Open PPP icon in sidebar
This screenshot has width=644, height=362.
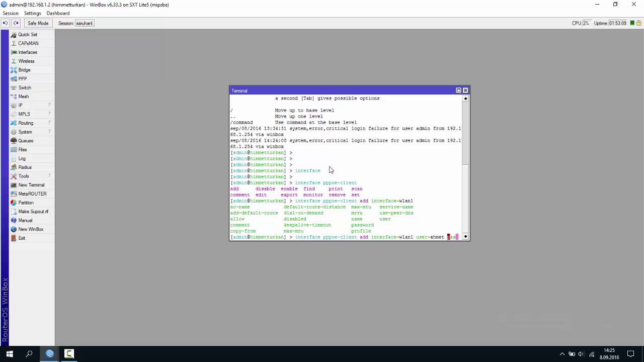(14, 79)
